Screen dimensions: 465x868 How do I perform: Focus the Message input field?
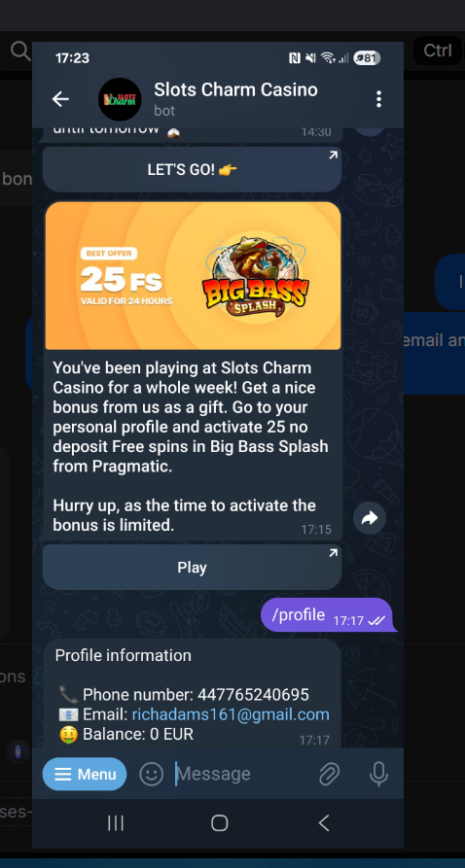click(240, 774)
